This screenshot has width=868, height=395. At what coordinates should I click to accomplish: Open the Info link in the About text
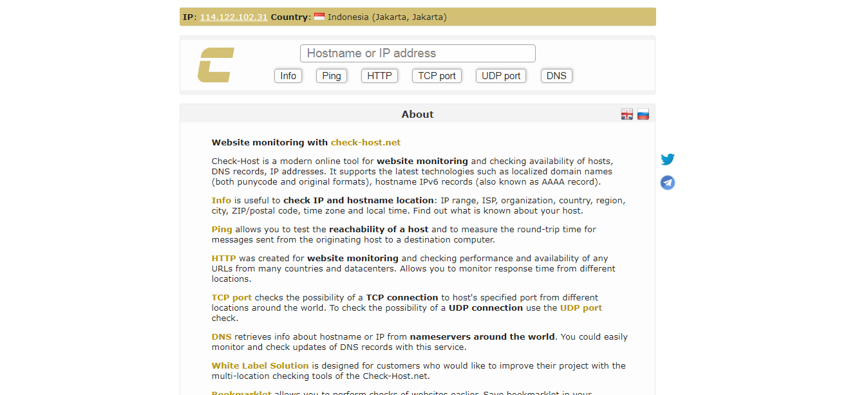(222, 200)
